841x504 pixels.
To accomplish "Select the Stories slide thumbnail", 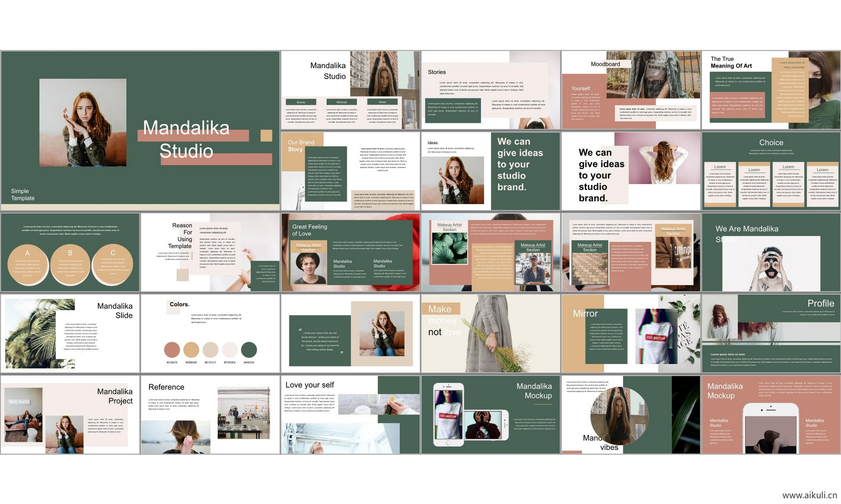I will [490, 90].
